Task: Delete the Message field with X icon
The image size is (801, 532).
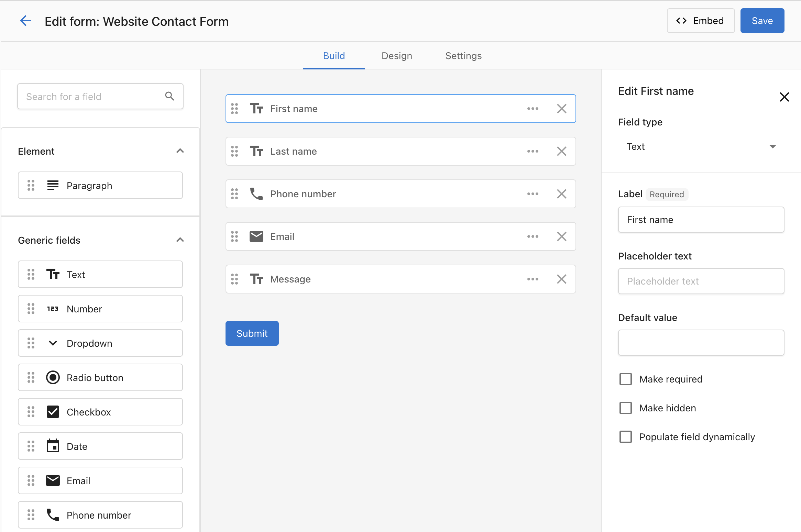Action: click(x=561, y=279)
